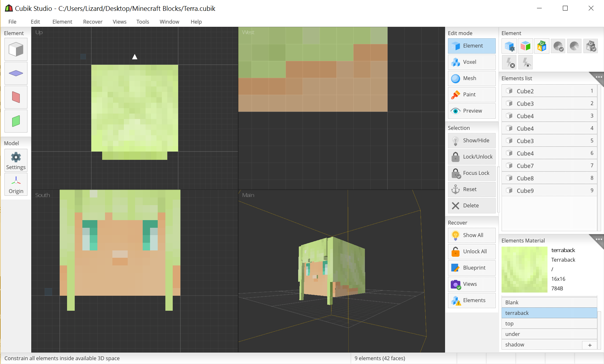Click Show All under Recover

tap(472, 235)
